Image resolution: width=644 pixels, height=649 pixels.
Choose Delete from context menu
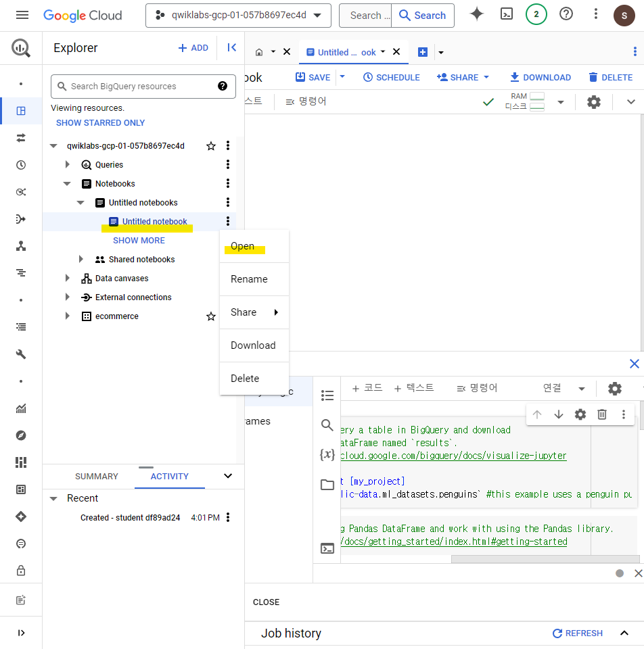pos(254,379)
